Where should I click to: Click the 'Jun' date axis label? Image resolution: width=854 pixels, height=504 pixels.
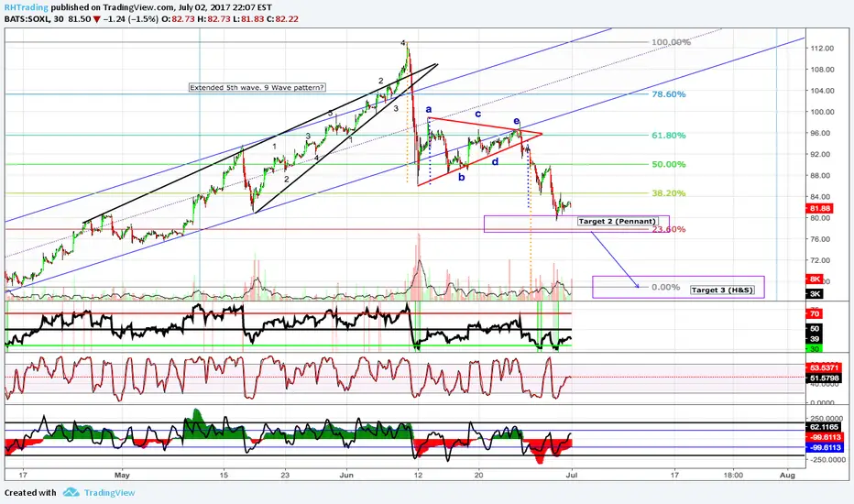[x=346, y=475]
